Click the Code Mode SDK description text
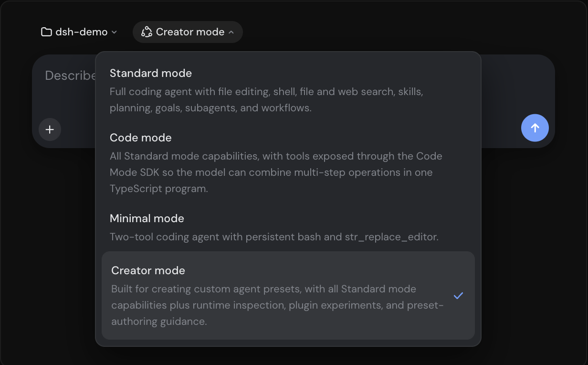This screenshot has height=365, width=588. (x=276, y=172)
